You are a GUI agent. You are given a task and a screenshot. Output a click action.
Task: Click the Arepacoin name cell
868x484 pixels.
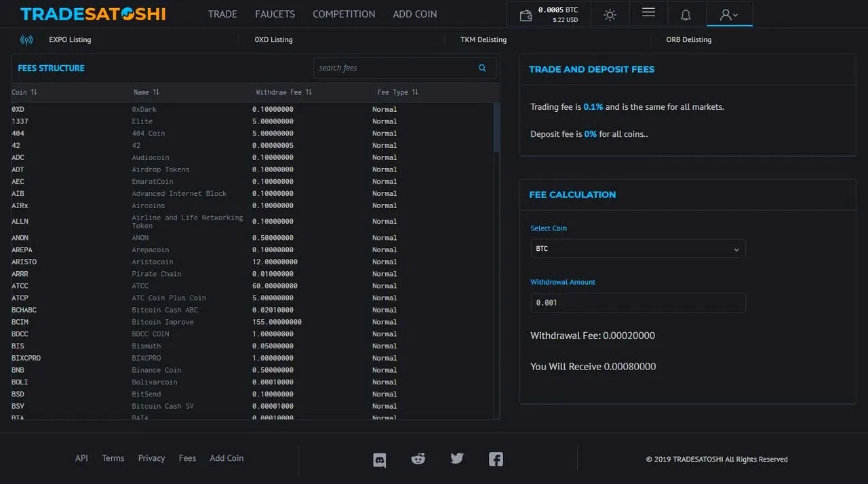tap(151, 250)
